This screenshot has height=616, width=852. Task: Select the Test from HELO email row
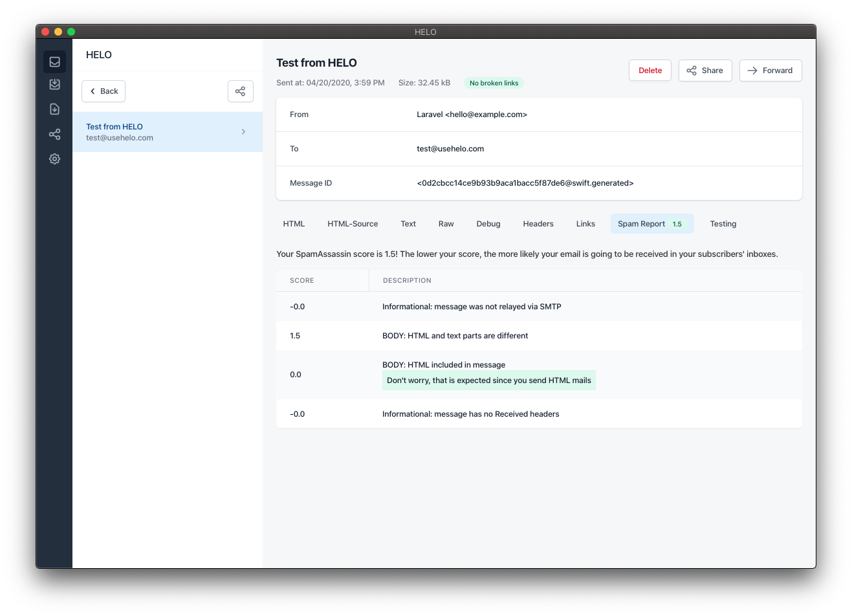[168, 132]
